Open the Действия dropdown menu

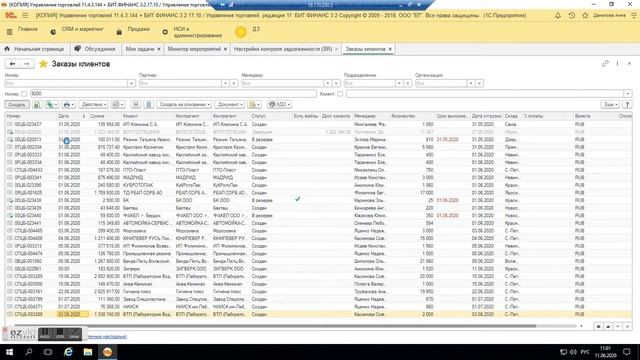coord(94,104)
